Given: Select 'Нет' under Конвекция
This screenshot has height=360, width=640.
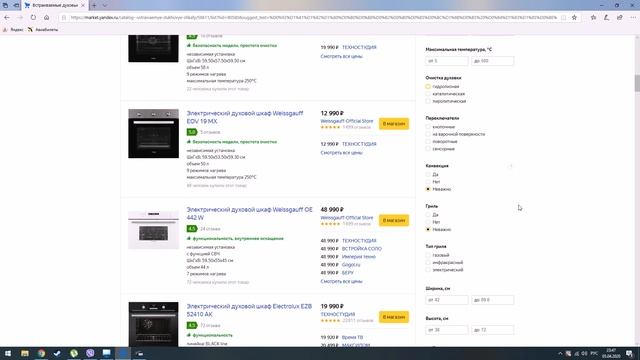Looking at the screenshot, I should (428, 182).
